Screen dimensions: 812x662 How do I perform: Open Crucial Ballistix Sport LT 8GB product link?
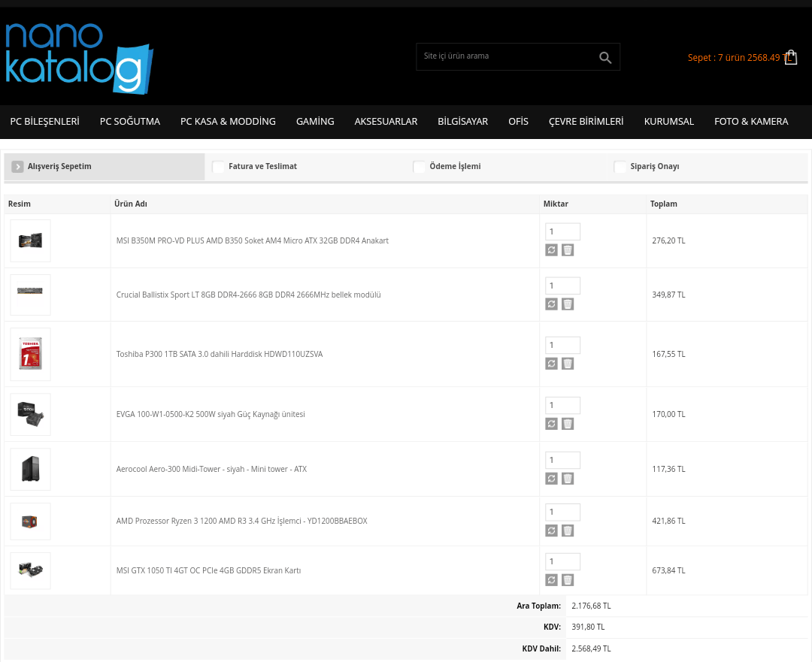click(x=249, y=295)
